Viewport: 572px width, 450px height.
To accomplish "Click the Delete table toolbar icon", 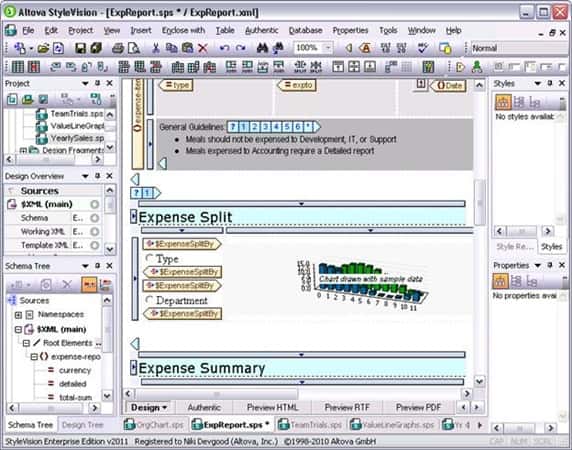I will 34,67.
